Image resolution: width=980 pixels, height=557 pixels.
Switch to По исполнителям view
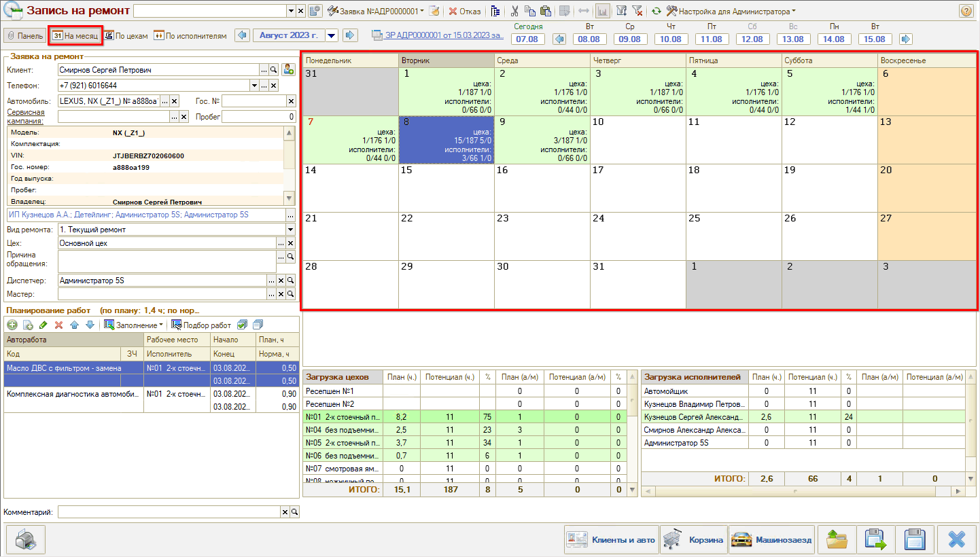(190, 36)
